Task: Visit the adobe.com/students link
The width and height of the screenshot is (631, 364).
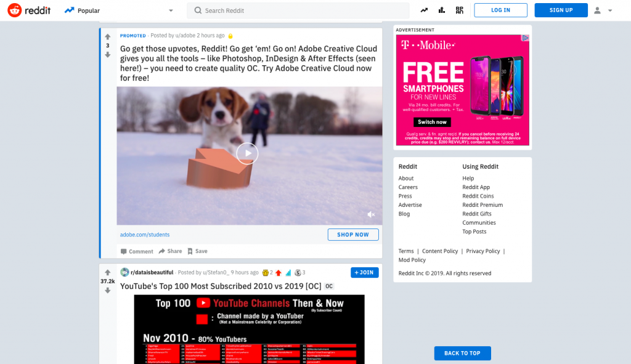Action: pos(144,234)
